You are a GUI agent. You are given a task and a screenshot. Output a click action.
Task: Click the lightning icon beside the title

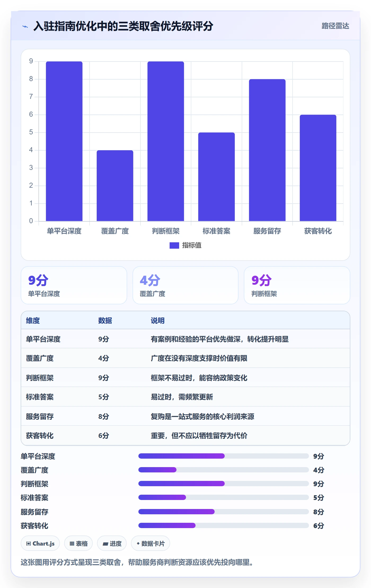(x=25, y=27)
